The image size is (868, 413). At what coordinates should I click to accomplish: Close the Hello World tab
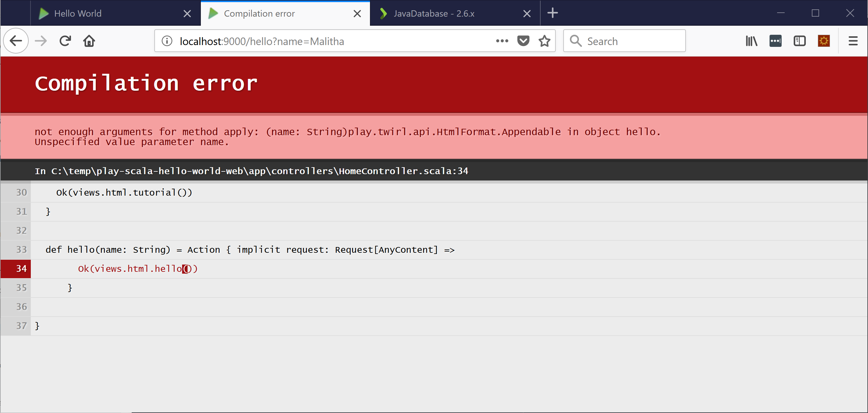187,14
